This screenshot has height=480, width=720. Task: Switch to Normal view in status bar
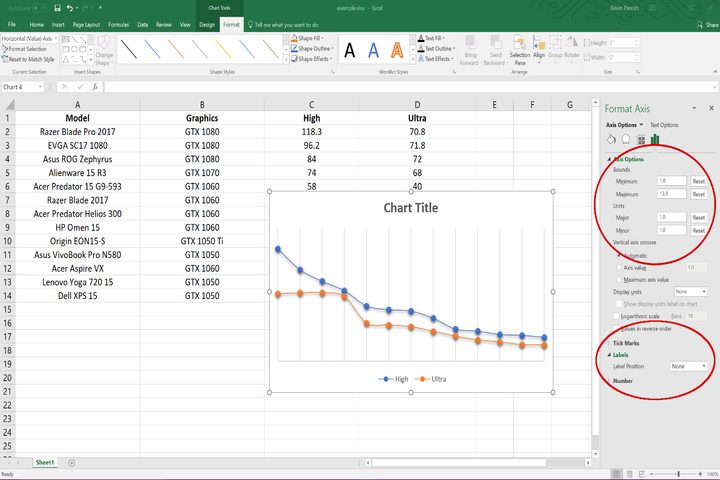(x=617, y=474)
